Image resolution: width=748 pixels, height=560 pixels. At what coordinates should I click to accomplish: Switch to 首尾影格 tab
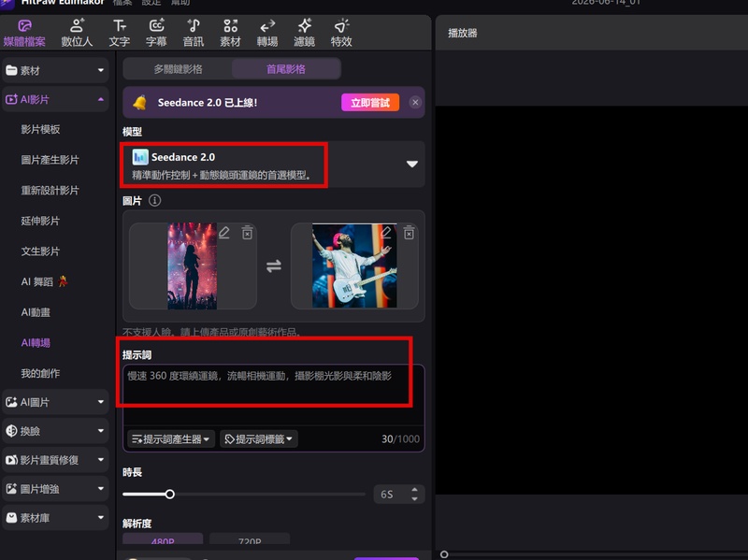(286, 69)
